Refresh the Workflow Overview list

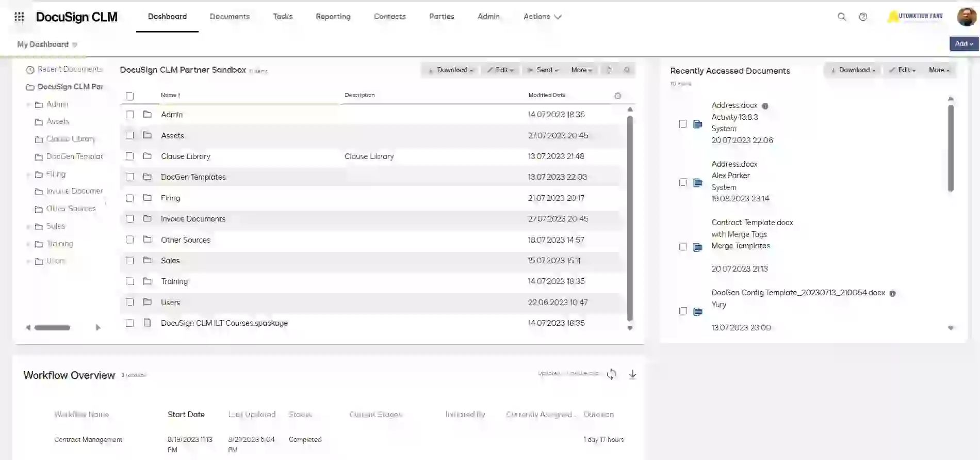pyautogui.click(x=612, y=374)
